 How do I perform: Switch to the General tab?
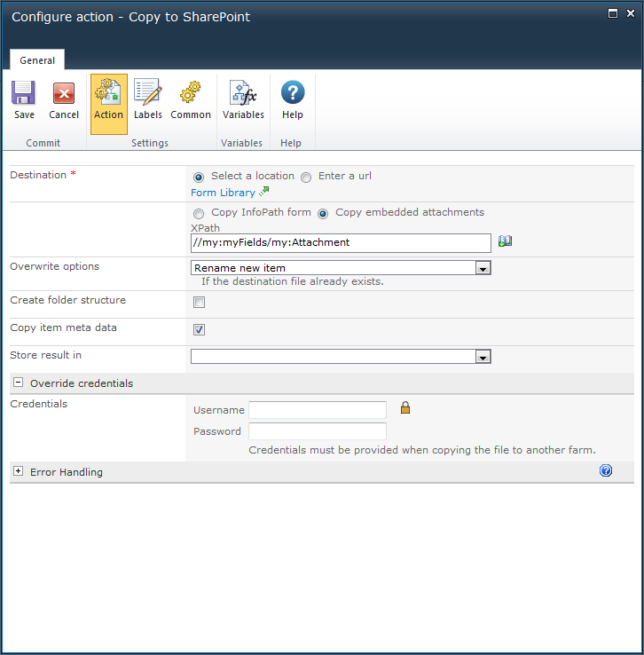(x=37, y=60)
